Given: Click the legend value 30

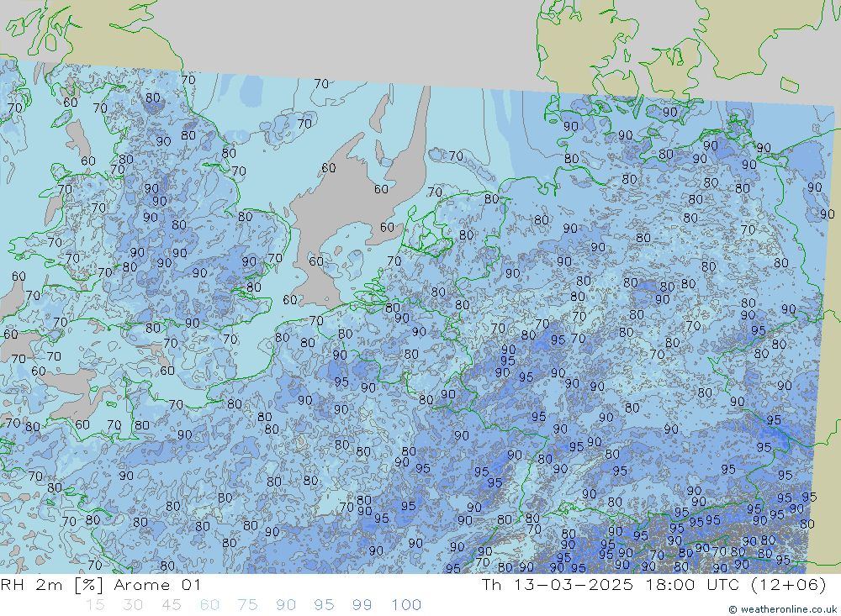Looking at the screenshot, I should (133, 605).
